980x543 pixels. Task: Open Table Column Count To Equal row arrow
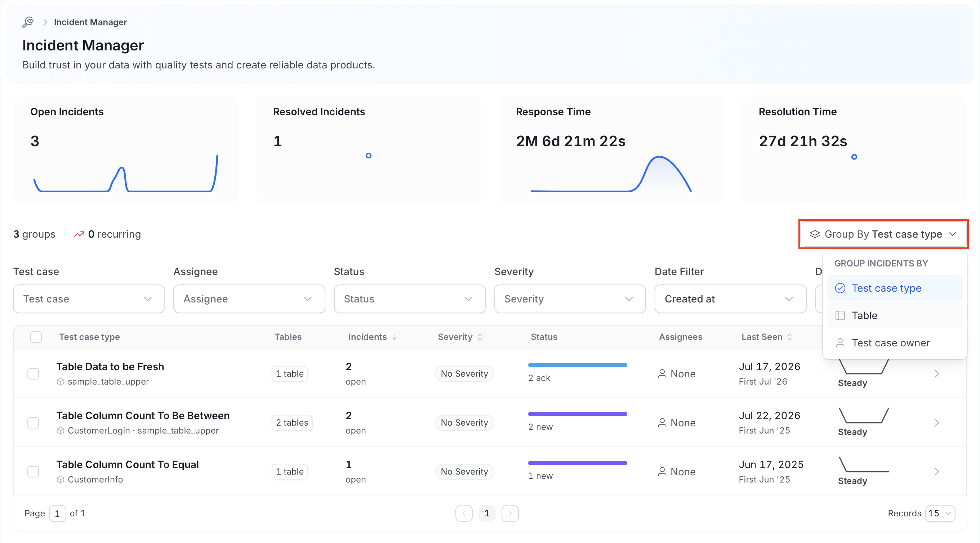point(937,471)
